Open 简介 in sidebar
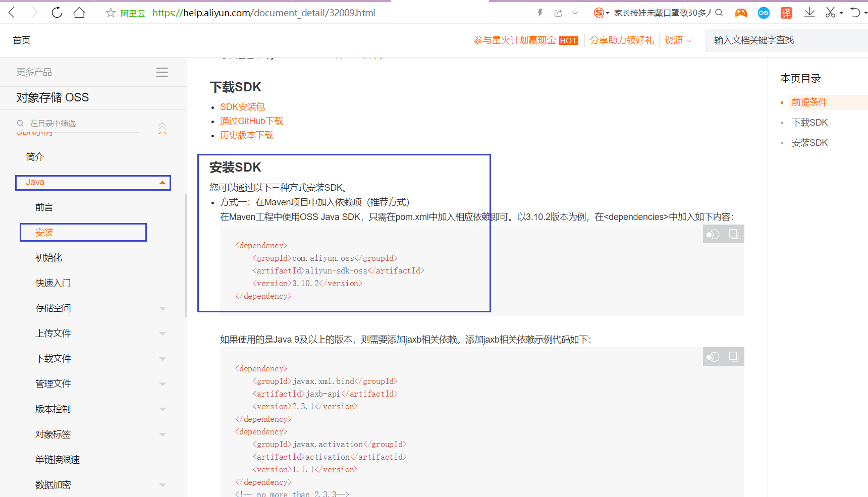The width and height of the screenshot is (868, 497). click(35, 157)
